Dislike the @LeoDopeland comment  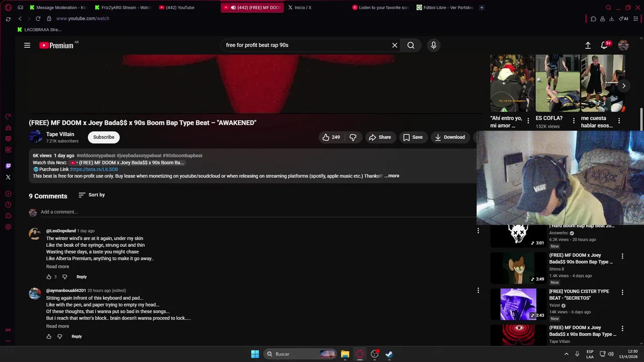[64, 277]
